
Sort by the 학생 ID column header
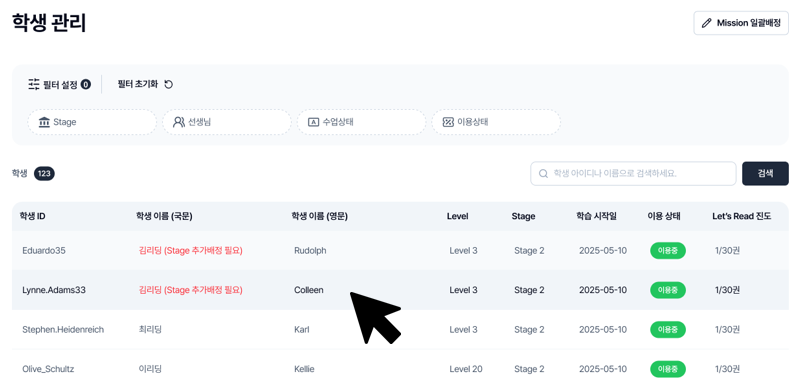[x=33, y=216]
